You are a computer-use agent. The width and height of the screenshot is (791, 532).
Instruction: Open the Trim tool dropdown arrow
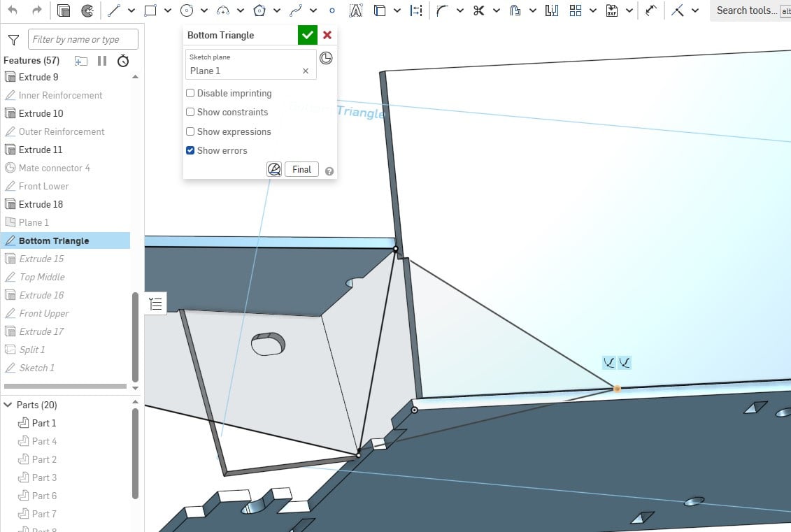(x=497, y=10)
